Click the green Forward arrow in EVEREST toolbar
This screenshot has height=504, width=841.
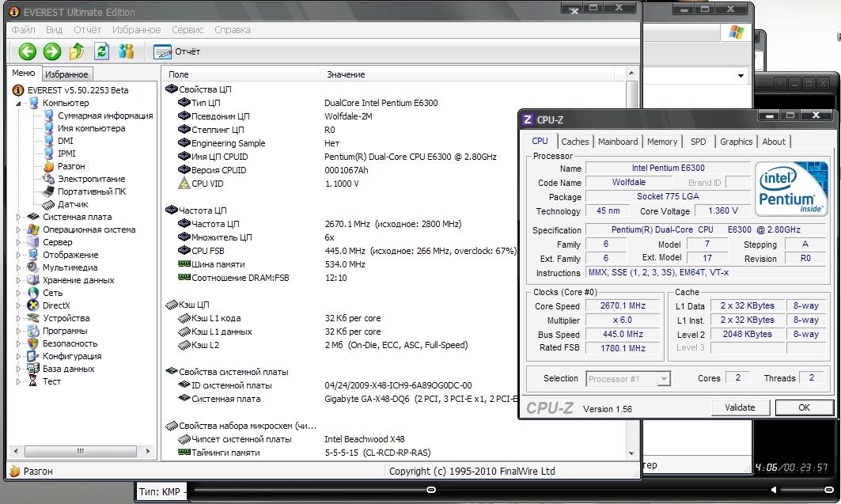(x=52, y=51)
